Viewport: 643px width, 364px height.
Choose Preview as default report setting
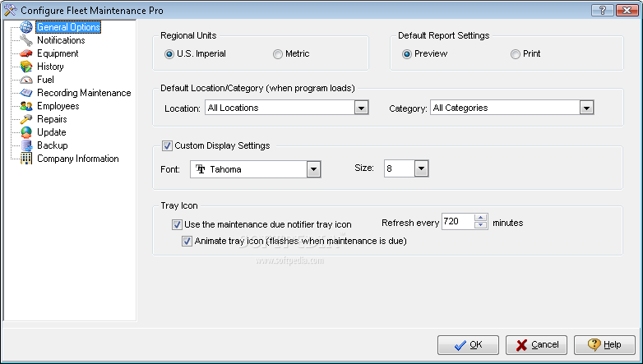407,54
